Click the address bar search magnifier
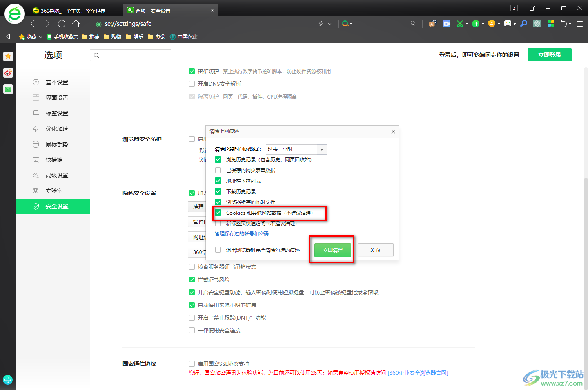Image resolution: width=588 pixels, height=390 pixels. (x=413, y=24)
